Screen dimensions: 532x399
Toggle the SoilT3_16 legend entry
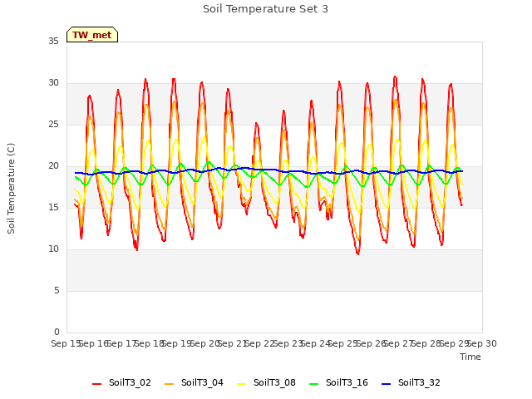[338, 382]
